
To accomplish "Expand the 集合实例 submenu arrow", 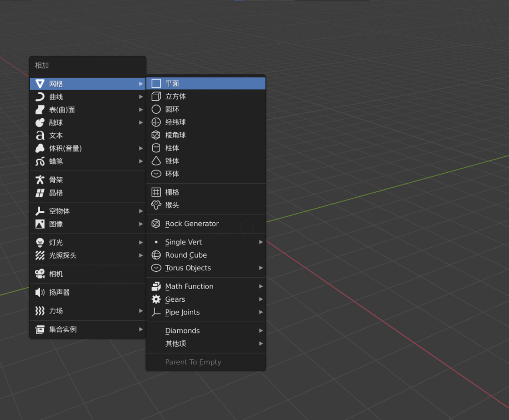I will pos(141,330).
